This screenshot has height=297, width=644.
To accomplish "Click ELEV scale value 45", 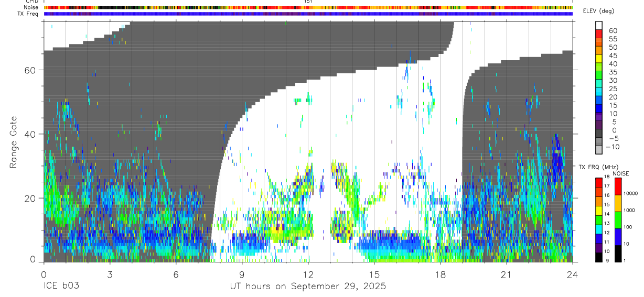I will pyautogui.click(x=613, y=56).
